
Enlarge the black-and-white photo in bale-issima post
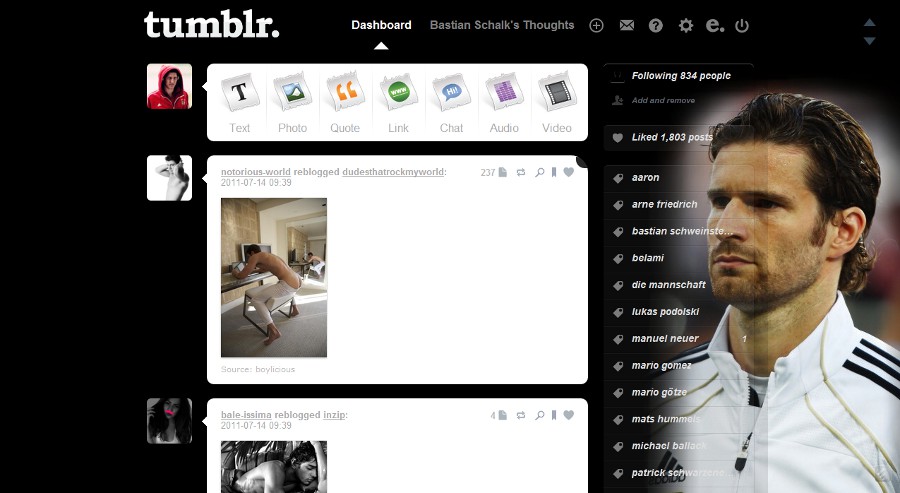pyautogui.click(x=274, y=467)
